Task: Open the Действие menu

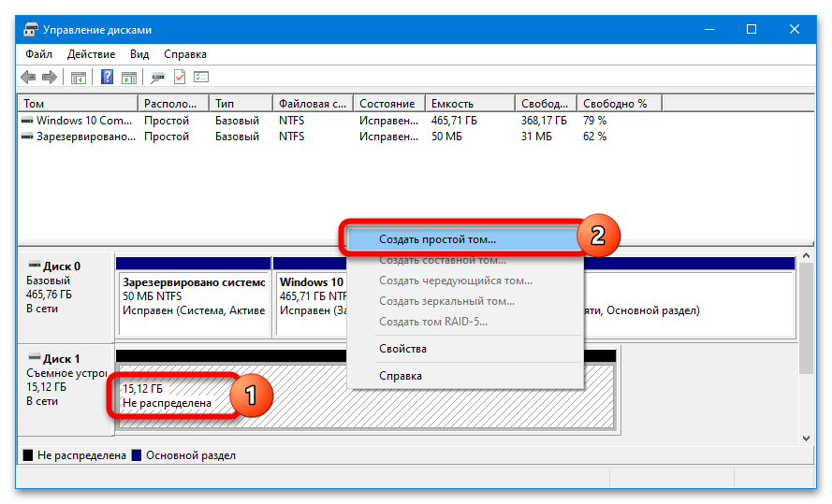Action: (x=91, y=54)
